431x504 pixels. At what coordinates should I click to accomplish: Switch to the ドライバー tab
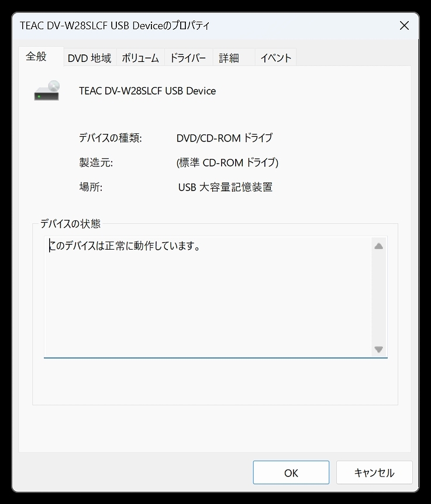188,58
